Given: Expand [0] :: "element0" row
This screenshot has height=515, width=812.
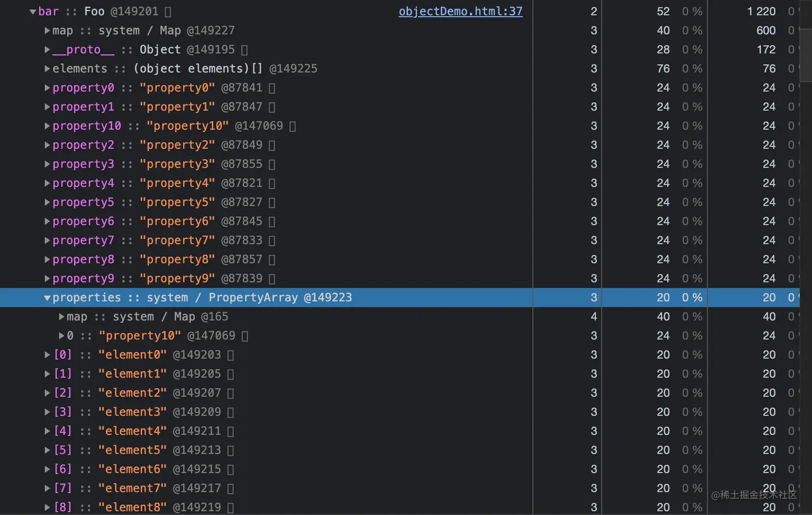Looking at the screenshot, I should (x=47, y=354).
